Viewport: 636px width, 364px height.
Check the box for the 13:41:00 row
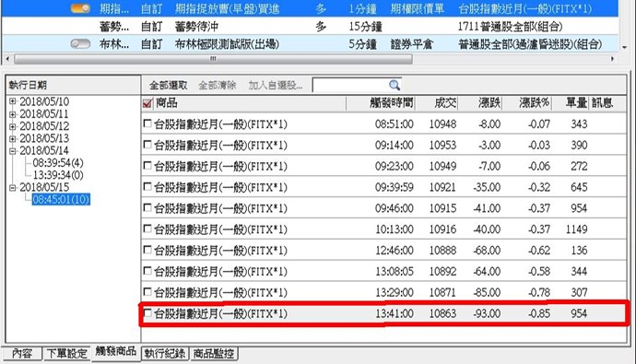pyautogui.click(x=147, y=313)
